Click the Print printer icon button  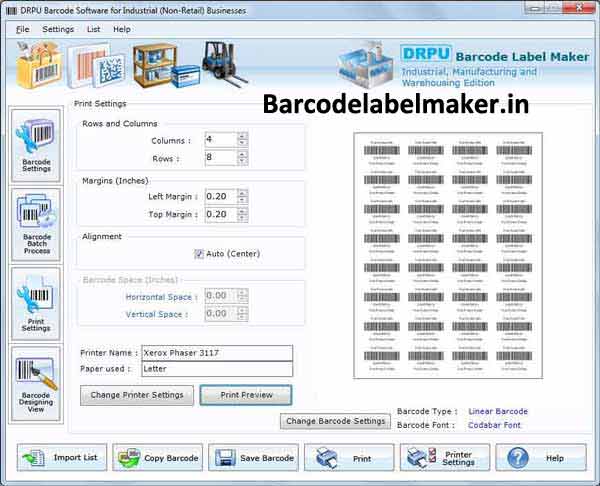coord(349,457)
